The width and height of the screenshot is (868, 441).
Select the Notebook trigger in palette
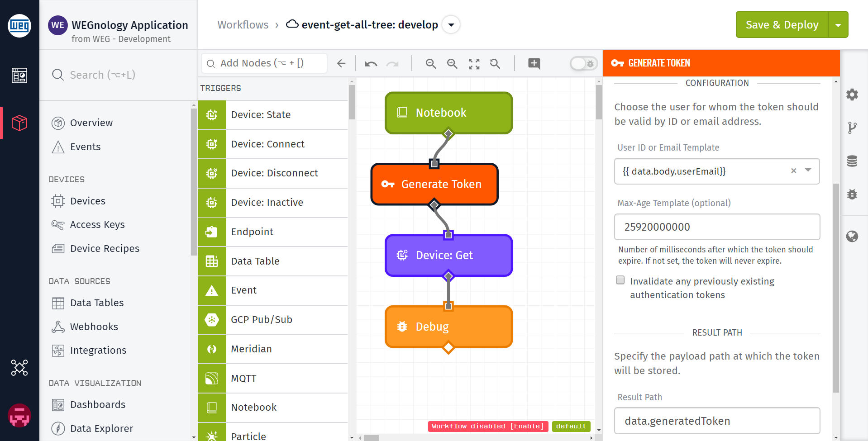pyautogui.click(x=272, y=408)
